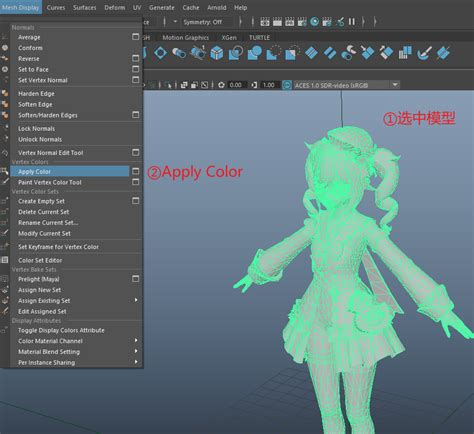
Task: Expand the Per Instance Sharing submenu
Action: pyautogui.click(x=136, y=362)
